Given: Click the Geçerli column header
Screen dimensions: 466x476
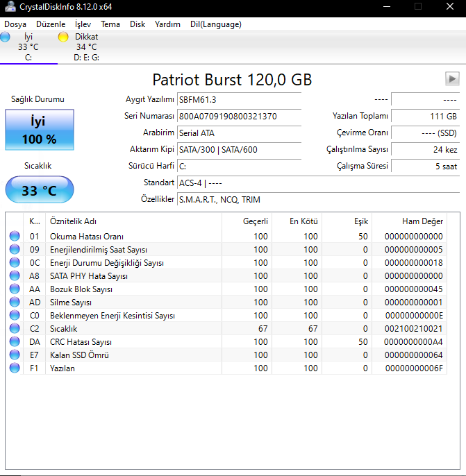Looking at the screenshot, I should click(247, 221).
